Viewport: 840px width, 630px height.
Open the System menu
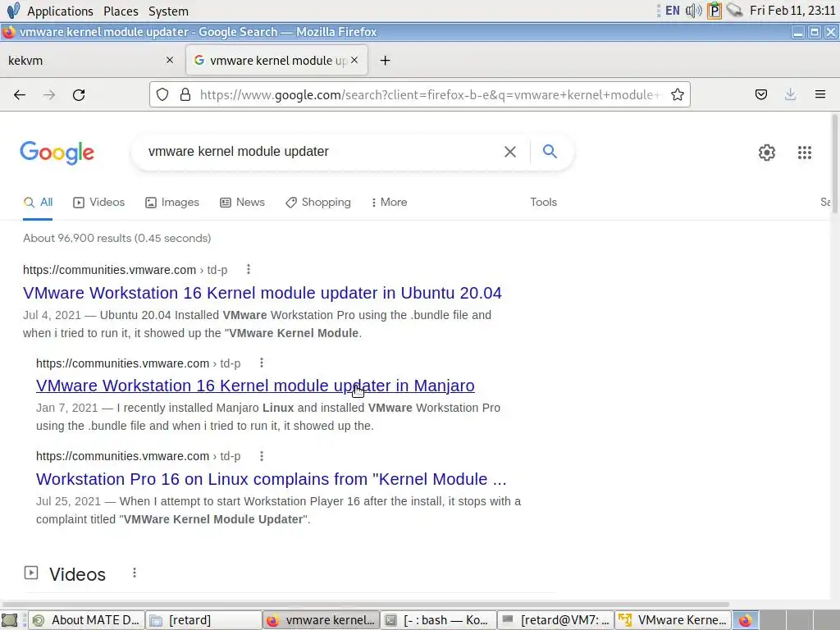click(168, 11)
